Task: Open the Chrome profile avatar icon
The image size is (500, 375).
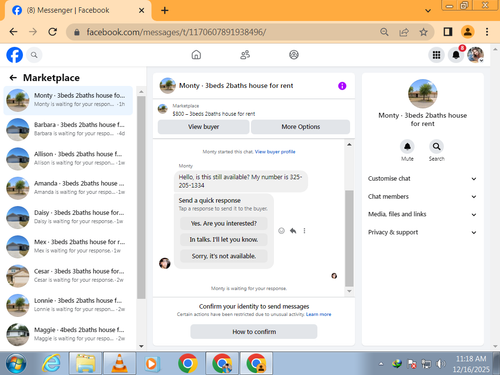Action: [x=468, y=32]
